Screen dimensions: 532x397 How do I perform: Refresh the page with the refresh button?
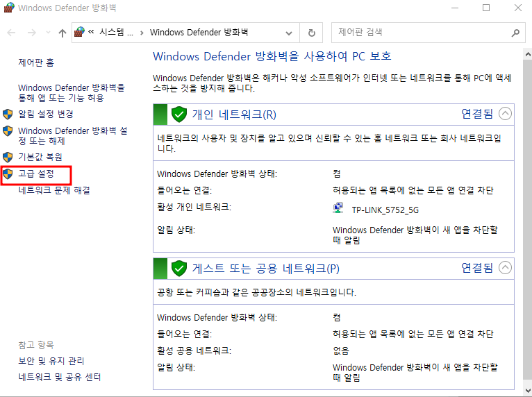(x=311, y=33)
